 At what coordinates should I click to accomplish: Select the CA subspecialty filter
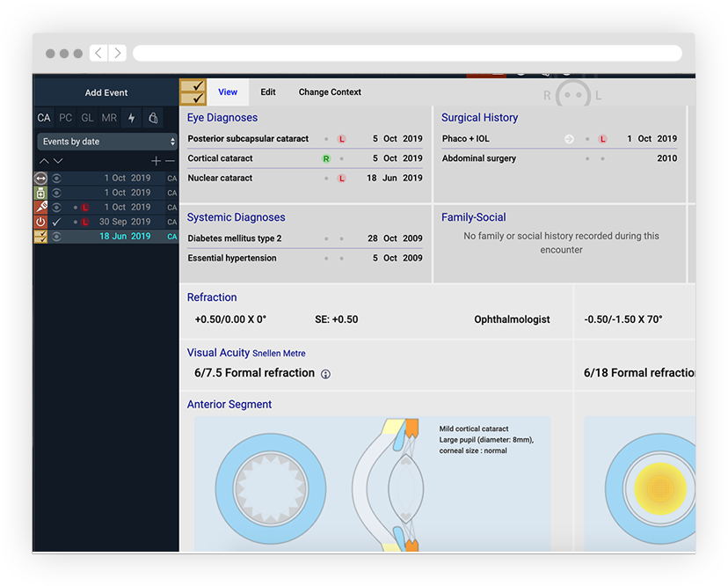44,118
